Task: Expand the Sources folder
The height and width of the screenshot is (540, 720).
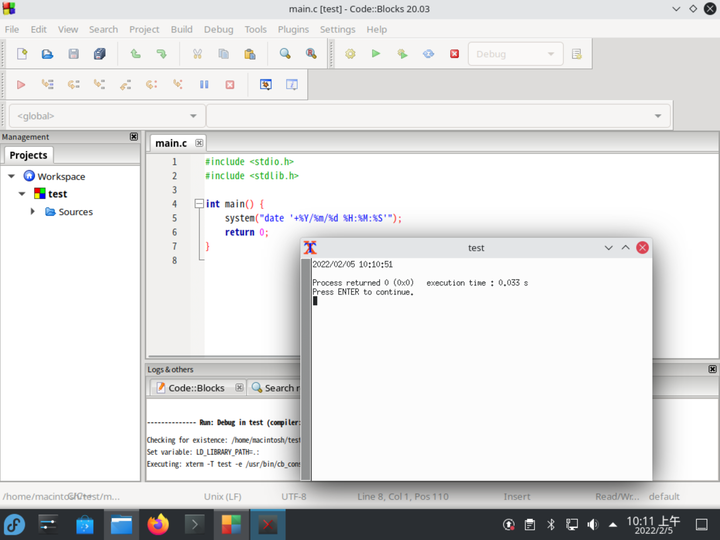Action: (33, 212)
